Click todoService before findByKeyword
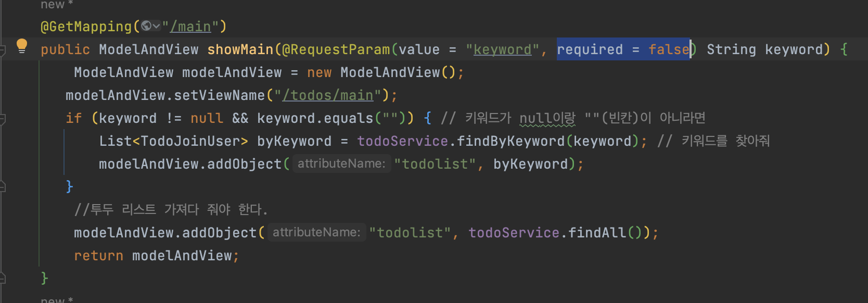Screen dimensions: 868x303 click(x=403, y=141)
